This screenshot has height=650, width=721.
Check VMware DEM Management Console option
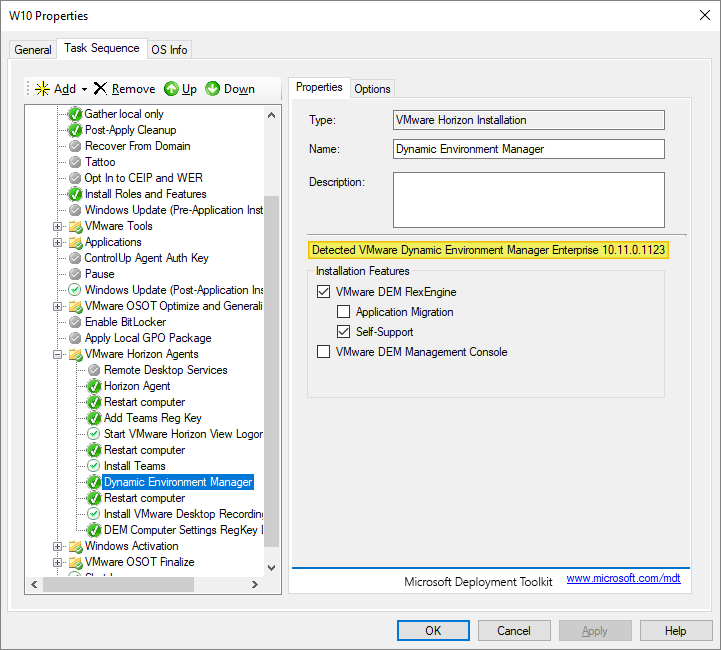(323, 352)
